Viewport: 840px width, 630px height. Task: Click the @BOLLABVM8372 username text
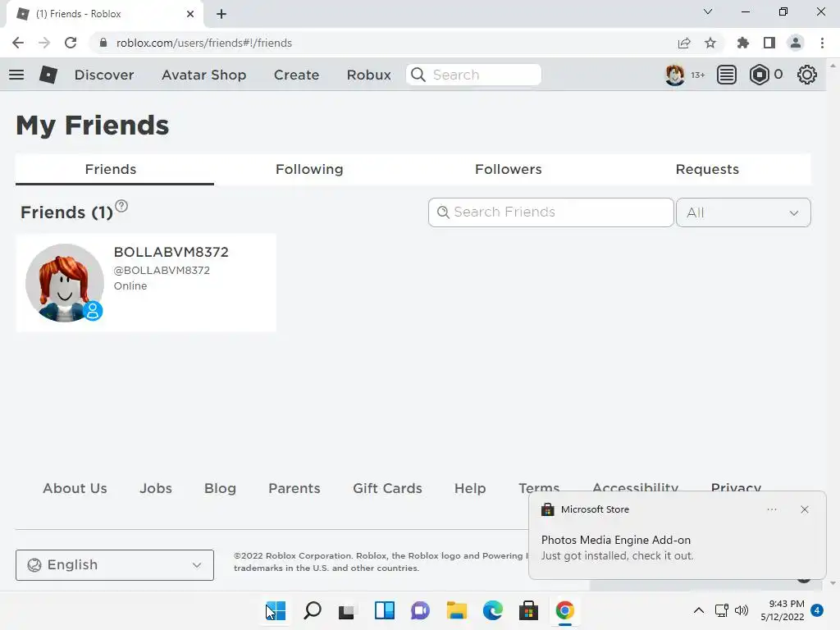coord(162,271)
